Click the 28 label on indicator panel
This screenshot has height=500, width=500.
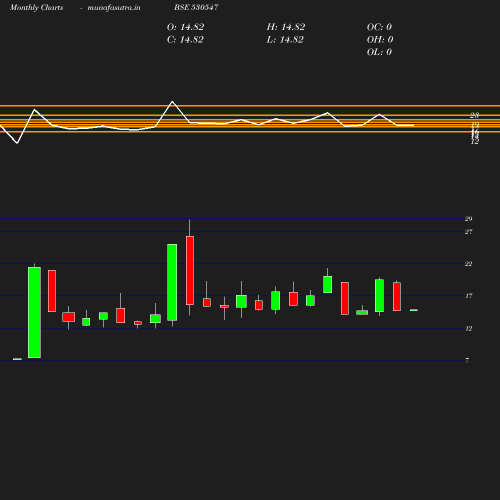tap(474, 115)
